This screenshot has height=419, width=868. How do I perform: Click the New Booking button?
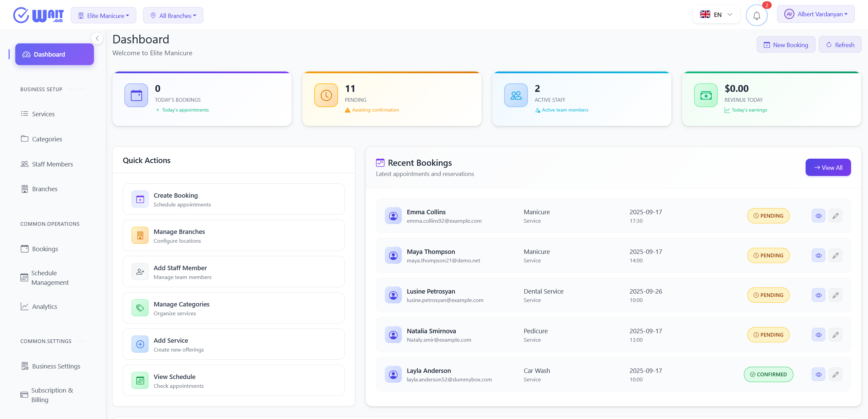(x=786, y=45)
